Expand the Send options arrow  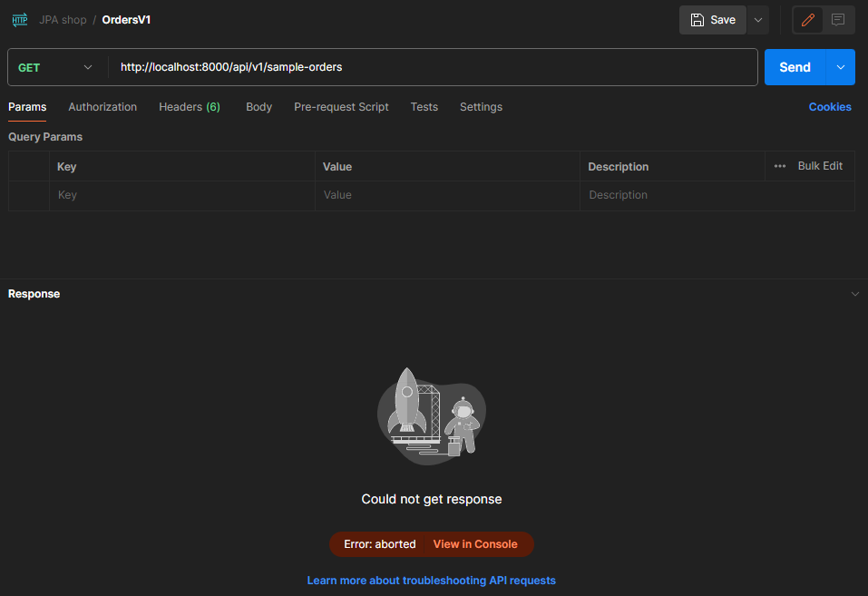(x=840, y=67)
